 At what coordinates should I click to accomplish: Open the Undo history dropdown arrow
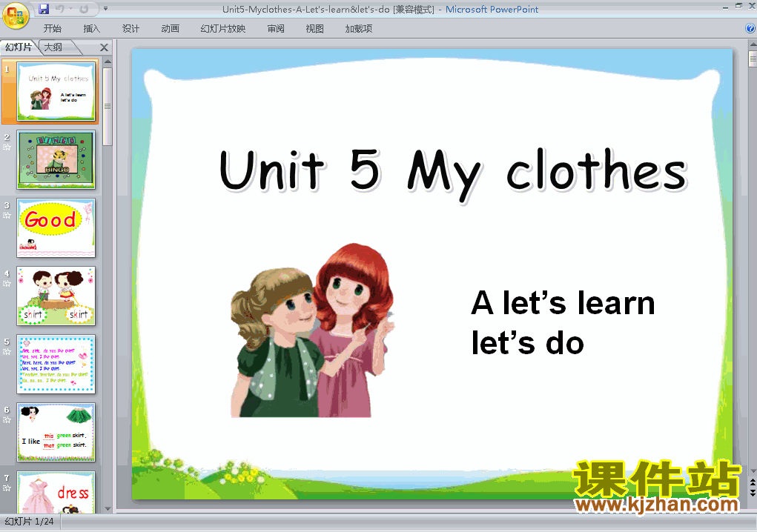click(x=70, y=9)
